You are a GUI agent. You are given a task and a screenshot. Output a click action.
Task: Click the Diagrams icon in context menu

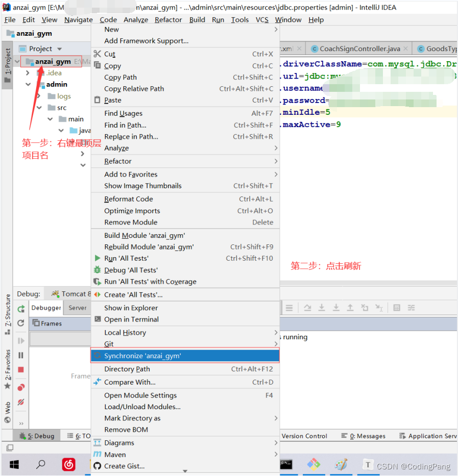[97, 443]
